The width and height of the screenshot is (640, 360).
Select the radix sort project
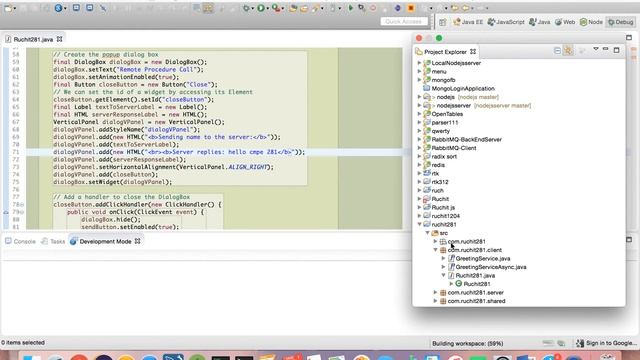444,156
